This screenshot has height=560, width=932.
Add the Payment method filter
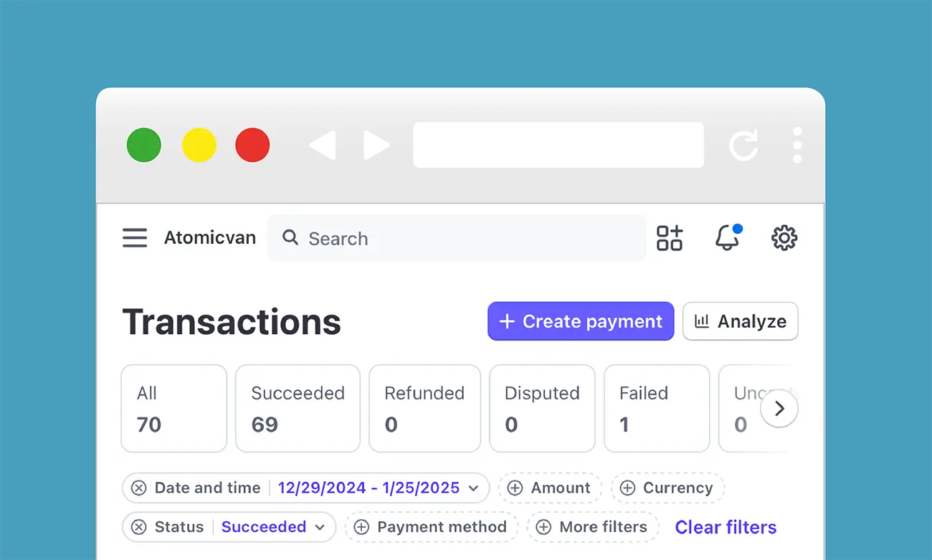(432, 527)
